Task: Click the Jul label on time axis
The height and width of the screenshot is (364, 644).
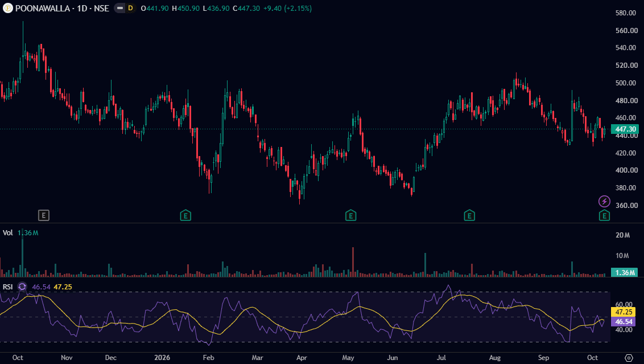Action: (441, 357)
